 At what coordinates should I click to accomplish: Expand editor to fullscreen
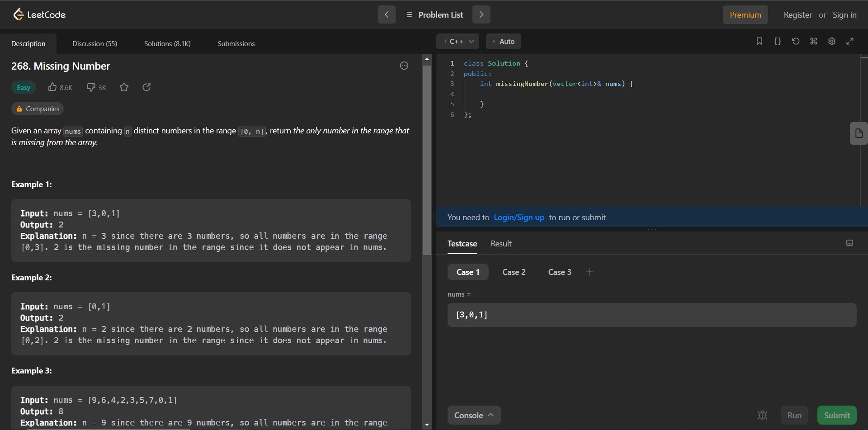(x=850, y=41)
